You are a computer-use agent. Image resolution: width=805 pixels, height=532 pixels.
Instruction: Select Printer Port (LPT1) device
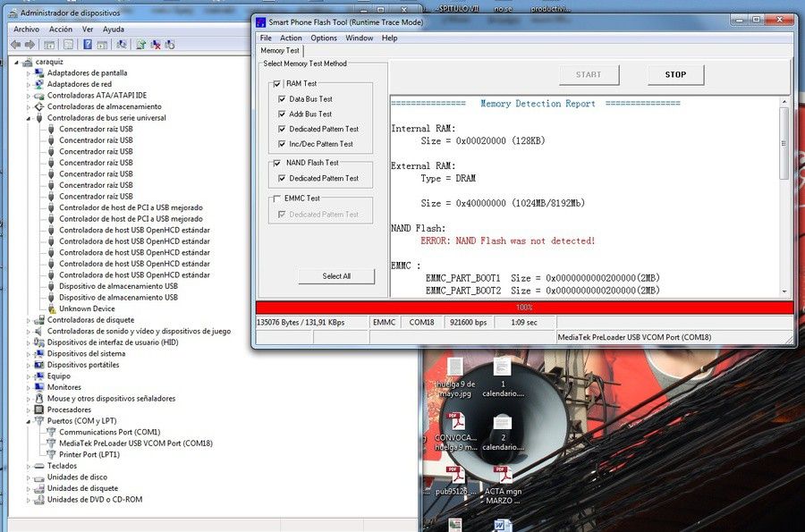(89, 454)
